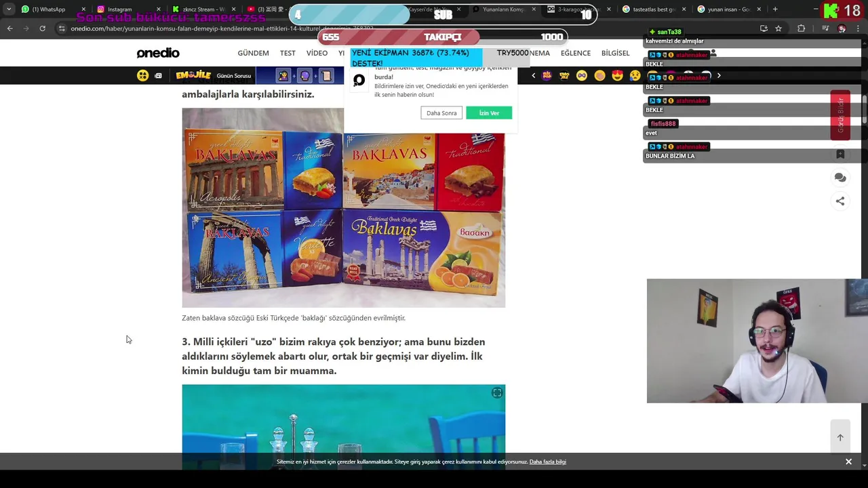Open the Chrome three-dot menu
Screen dimensions: 868x488
point(859,28)
